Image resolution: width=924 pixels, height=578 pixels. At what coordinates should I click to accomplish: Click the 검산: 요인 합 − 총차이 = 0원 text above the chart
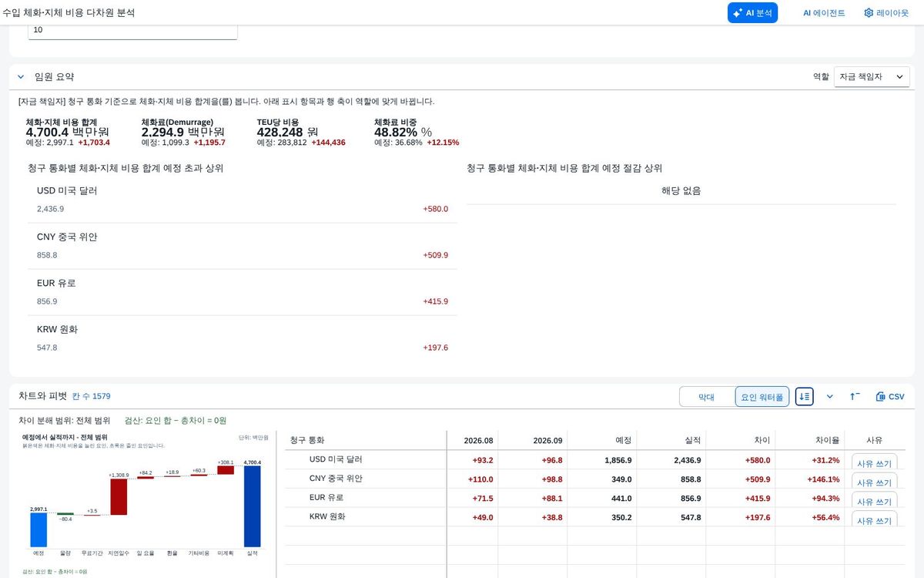coord(176,420)
